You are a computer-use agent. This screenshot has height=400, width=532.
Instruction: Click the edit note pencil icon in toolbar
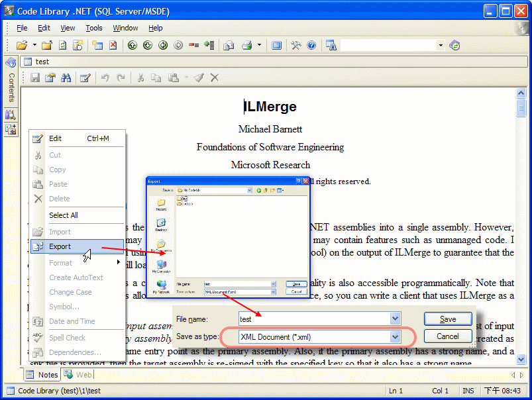tap(85, 77)
